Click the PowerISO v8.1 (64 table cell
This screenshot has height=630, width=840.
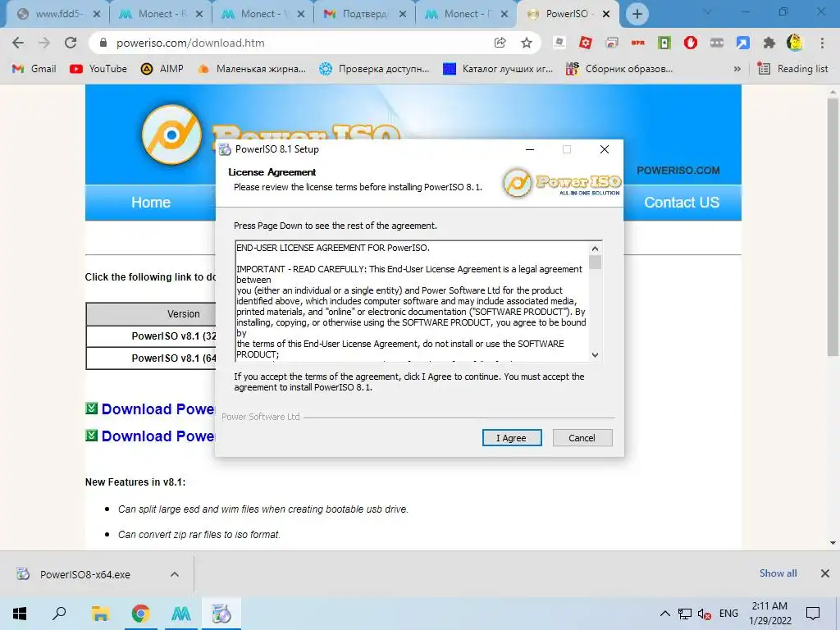(x=151, y=358)
